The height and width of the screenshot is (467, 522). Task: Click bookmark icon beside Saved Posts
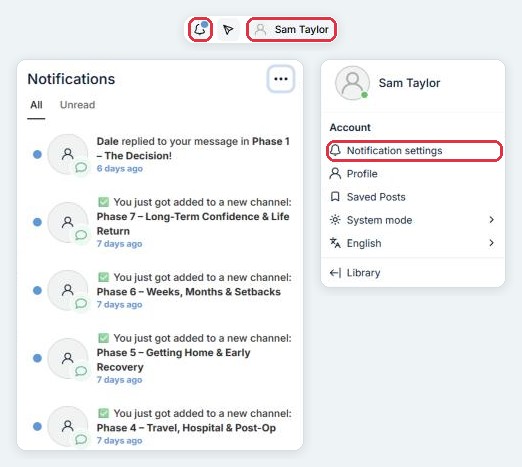pyautogui.click(x=335, y=197)
